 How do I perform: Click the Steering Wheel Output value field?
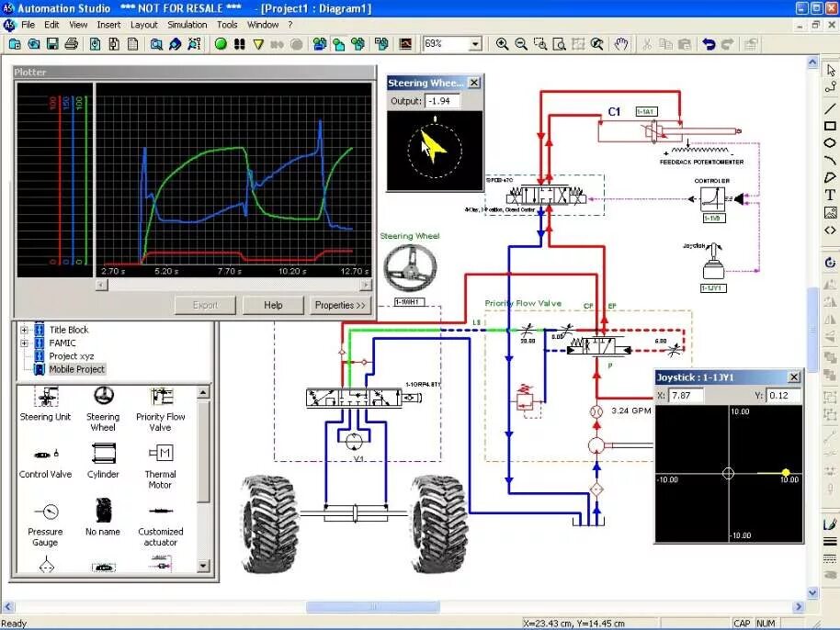click(442, 101)
